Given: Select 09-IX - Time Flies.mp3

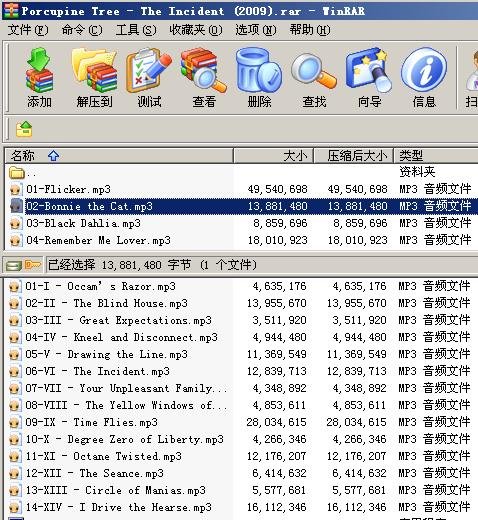Looking at the screenshot, I should point(91,423).
